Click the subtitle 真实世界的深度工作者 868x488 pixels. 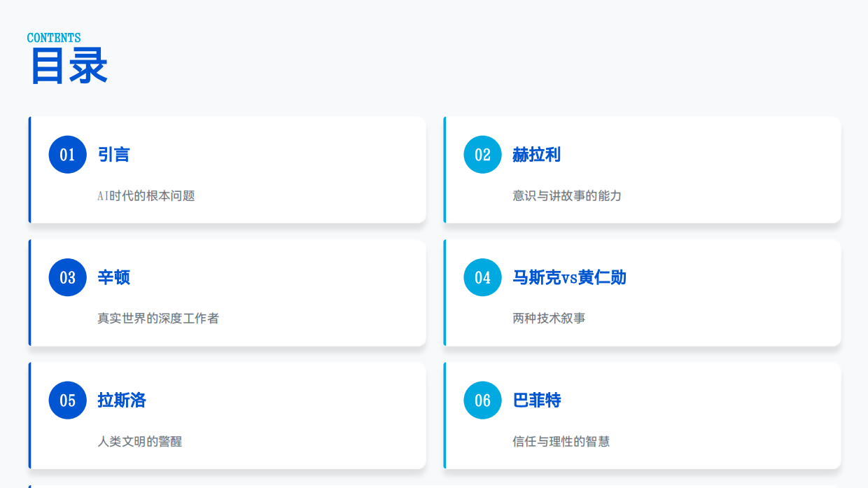coord(157,319)
